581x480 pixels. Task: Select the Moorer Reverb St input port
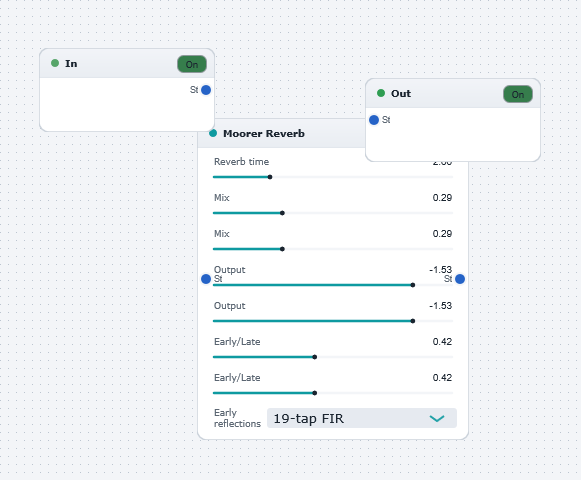pyautogui.click(x=206, y=279)
